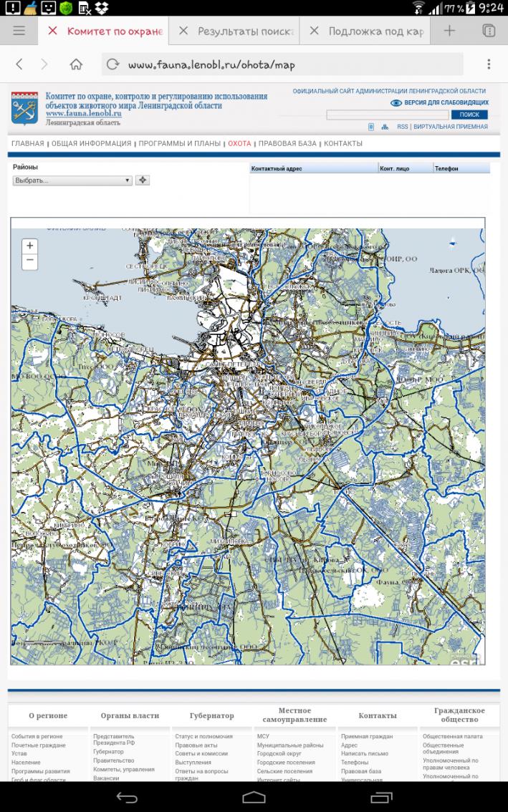The image size is (508, 812).
Task: Open the browser hamburger menu
Action: pyautogui.click(x=19, y=31)
